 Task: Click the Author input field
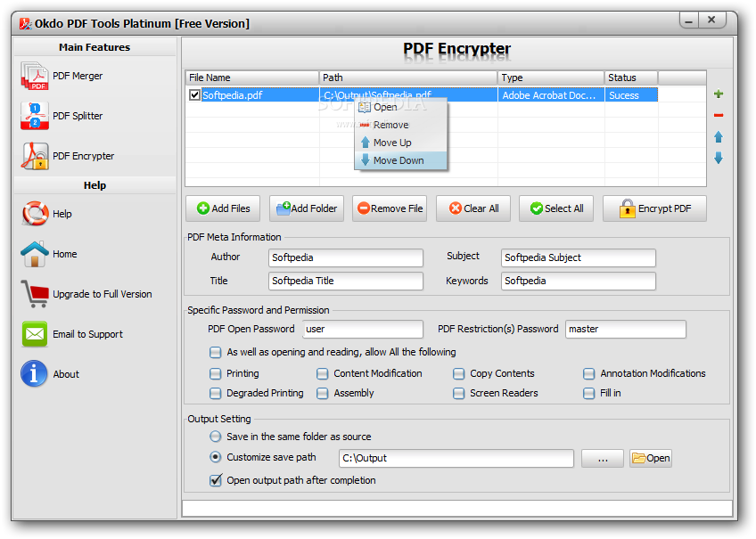click(346, 257)
